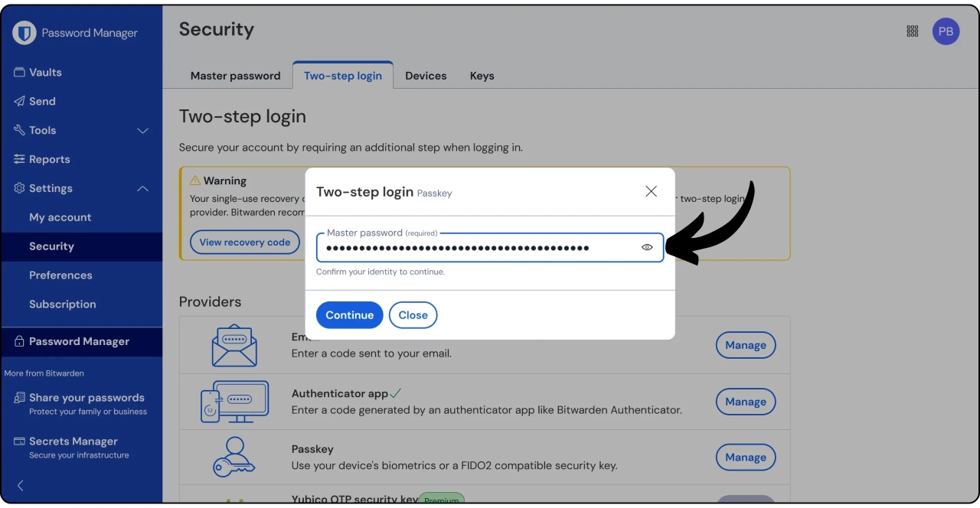Image resolution: width=980 pixels, height=508 pixels.
Task: Click 'Confirm your identity to continue.' text
Action: tap(381, 272)
